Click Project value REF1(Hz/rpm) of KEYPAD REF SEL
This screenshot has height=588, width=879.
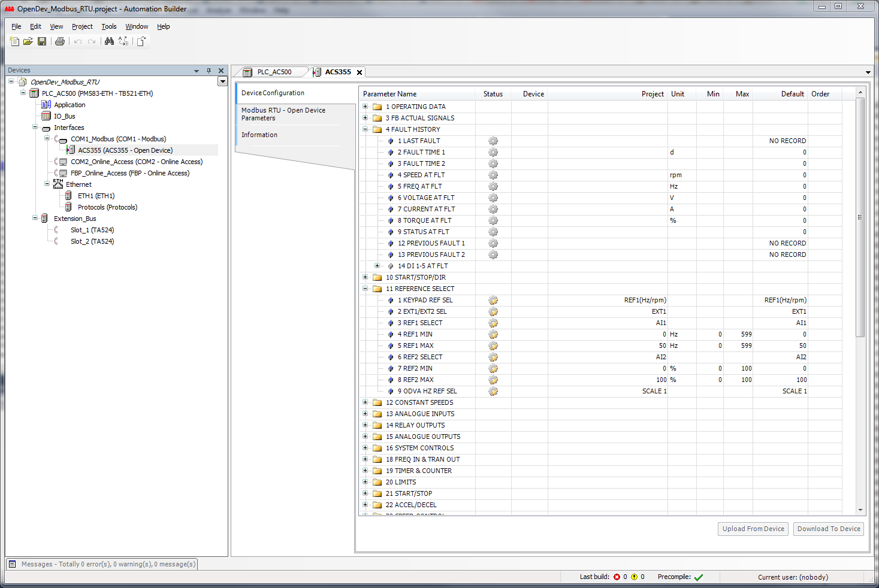[645, 300]
